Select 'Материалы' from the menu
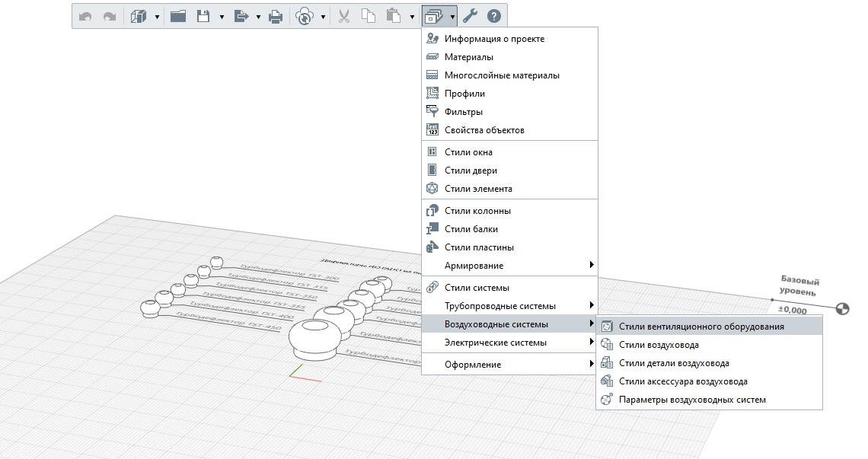Viewport: 868px width, 459px height. coord(510,57)
